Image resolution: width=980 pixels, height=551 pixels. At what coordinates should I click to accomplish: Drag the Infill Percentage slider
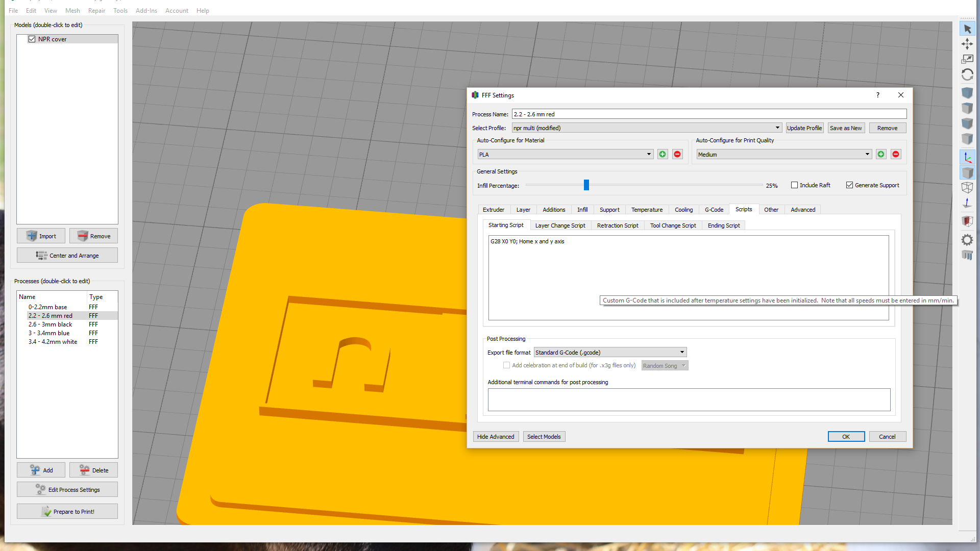coord(586,185)
